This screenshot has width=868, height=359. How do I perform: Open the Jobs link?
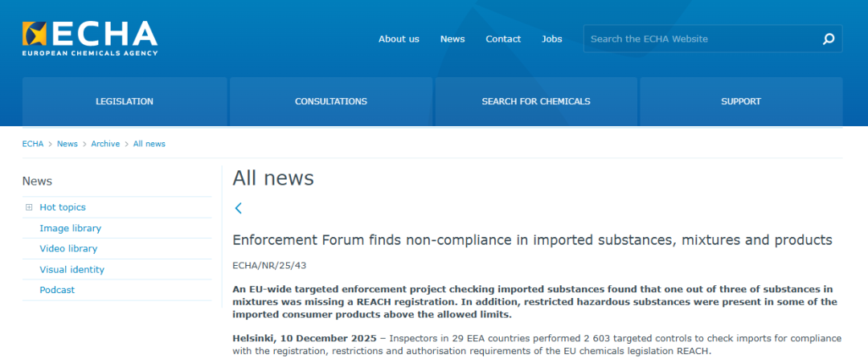[x=552, y=39]
